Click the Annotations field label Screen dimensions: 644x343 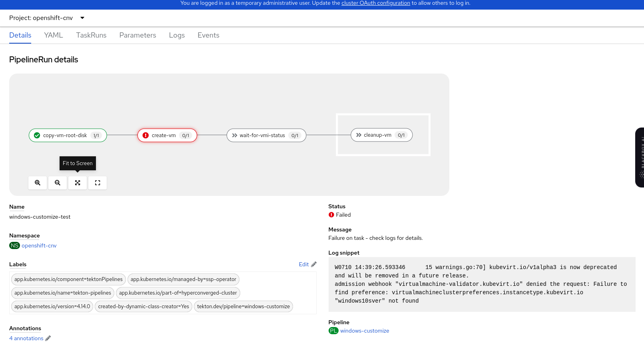[x=25, y=328]
